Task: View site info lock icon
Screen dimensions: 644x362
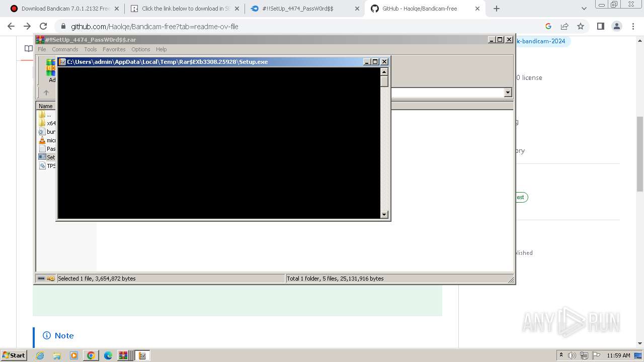Action: [x=63, y=26]
